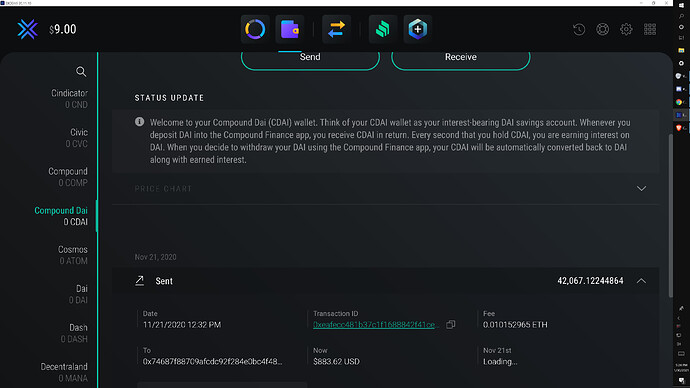Click the main panel vertical scrollbar
690x388 pixels.
(671, 216)
